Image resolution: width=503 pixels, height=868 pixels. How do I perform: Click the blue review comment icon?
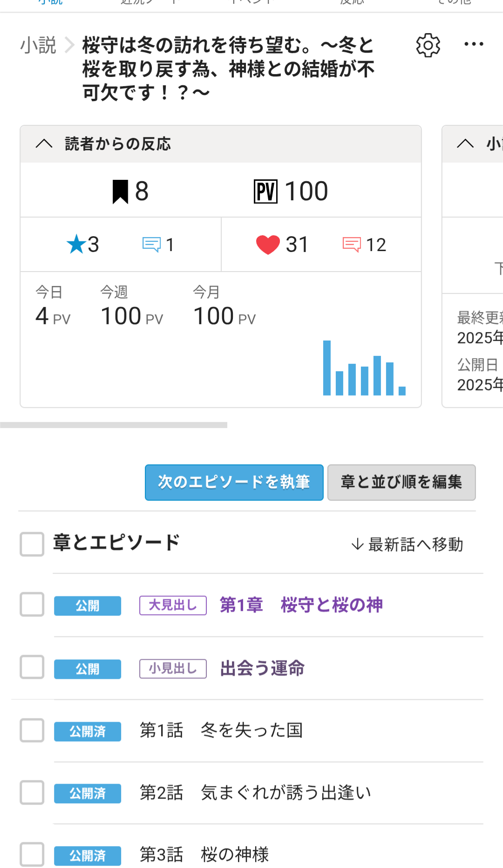point(151,244)
